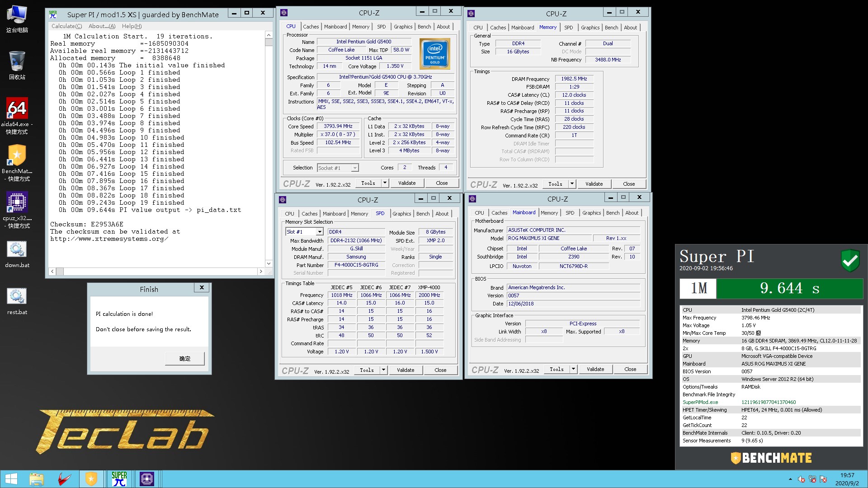Viewport: 868px width, 488px height.
Task: Open Tools dropdown arrow in the SPD tab window
Action: 383,370
